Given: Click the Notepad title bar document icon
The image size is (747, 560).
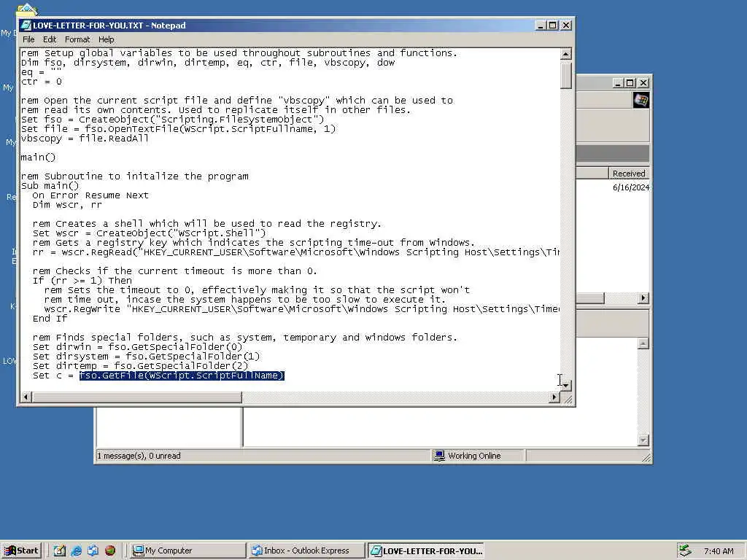Looking at the screenshot, I should tap(26, 26).
